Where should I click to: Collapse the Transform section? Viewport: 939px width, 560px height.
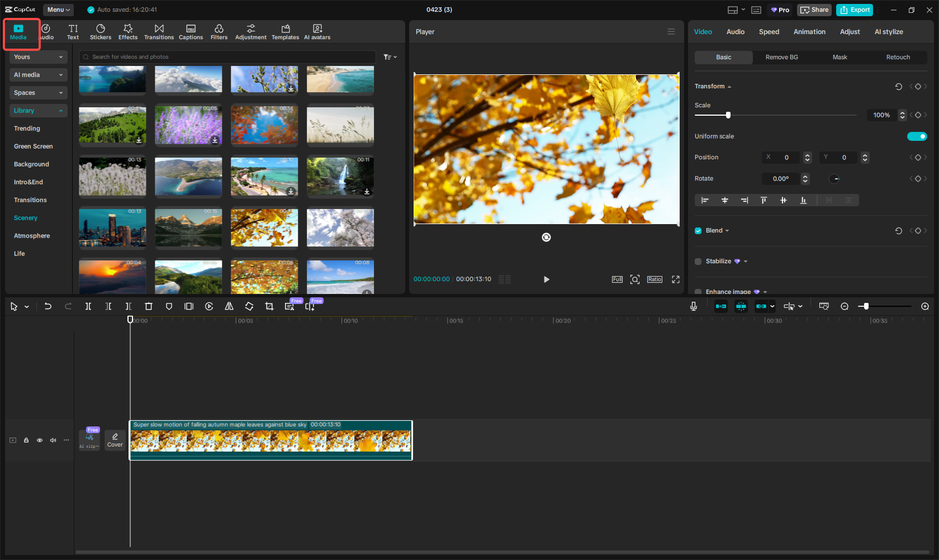(728, 86)
